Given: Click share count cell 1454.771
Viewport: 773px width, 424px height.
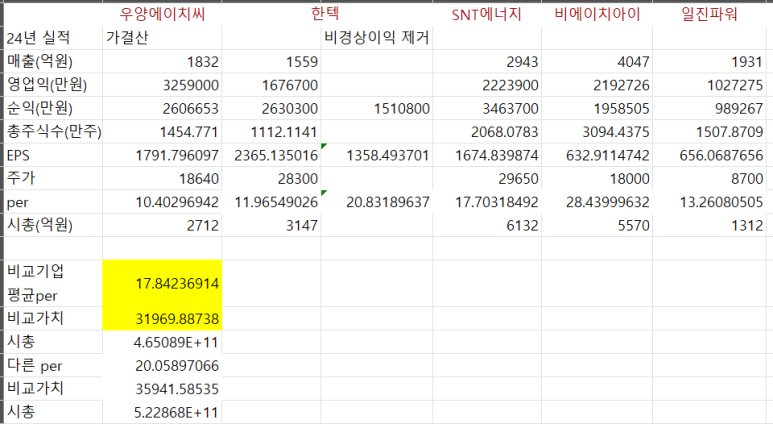Looking at the screenshot, I should point(162,132).
